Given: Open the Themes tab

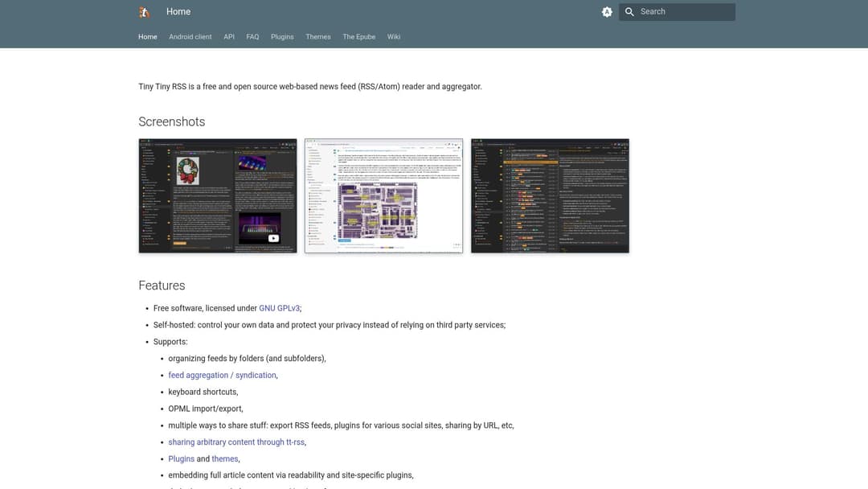Looking at the screenshot, I should tap(318, 36).
